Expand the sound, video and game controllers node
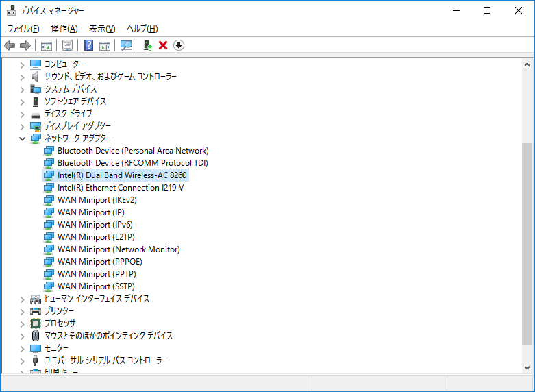Image resolution: width=535 pixels, height=392 pixels. 22,77
